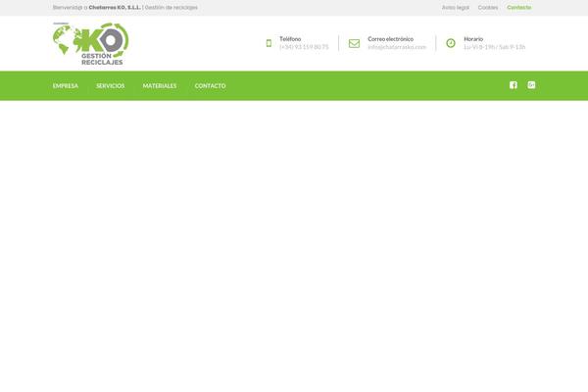Click the envelope icon beside Correo electrónico
Image resolution: width=588 pixels, height=392 pixels.
(354, 43)
